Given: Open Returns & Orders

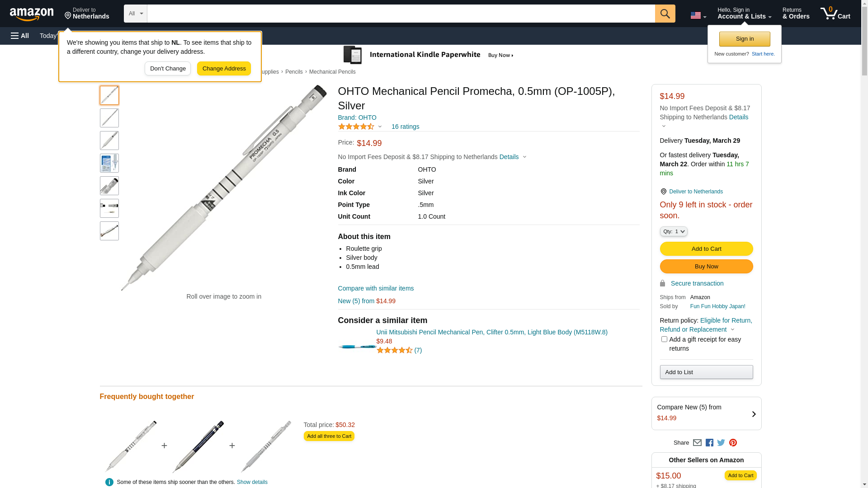Looking at the screenshot, I should pos(796,14).
